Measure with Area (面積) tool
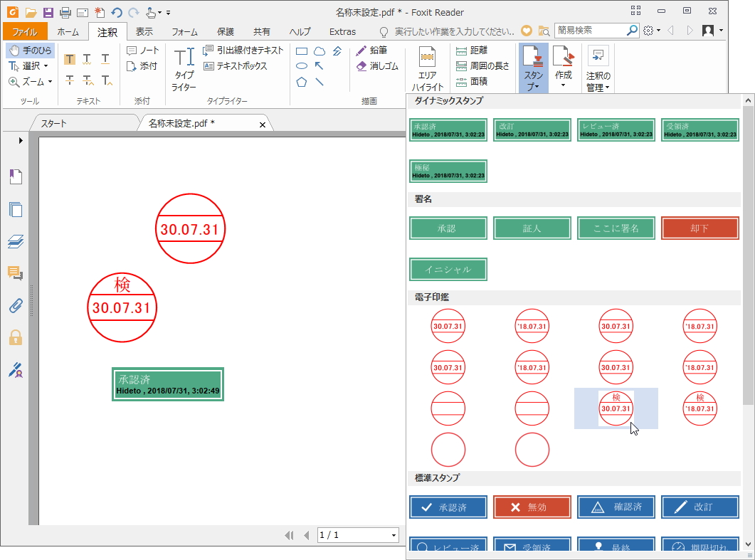 [472, 81]
